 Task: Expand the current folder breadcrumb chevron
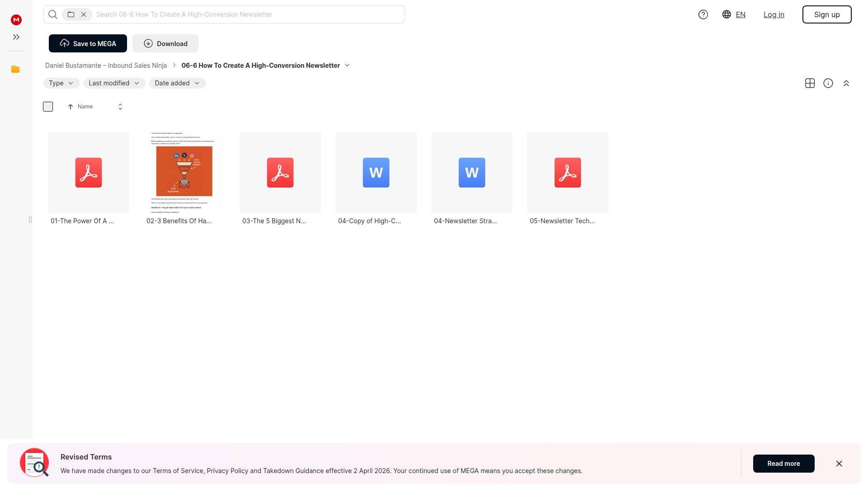tap(347, 66)
